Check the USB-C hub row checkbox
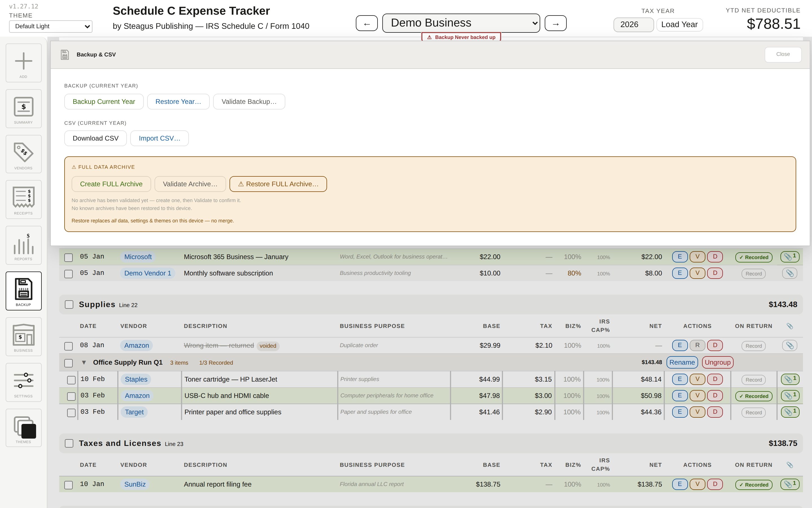This screenshot has height=508, width=812. [x=71, y=397]
